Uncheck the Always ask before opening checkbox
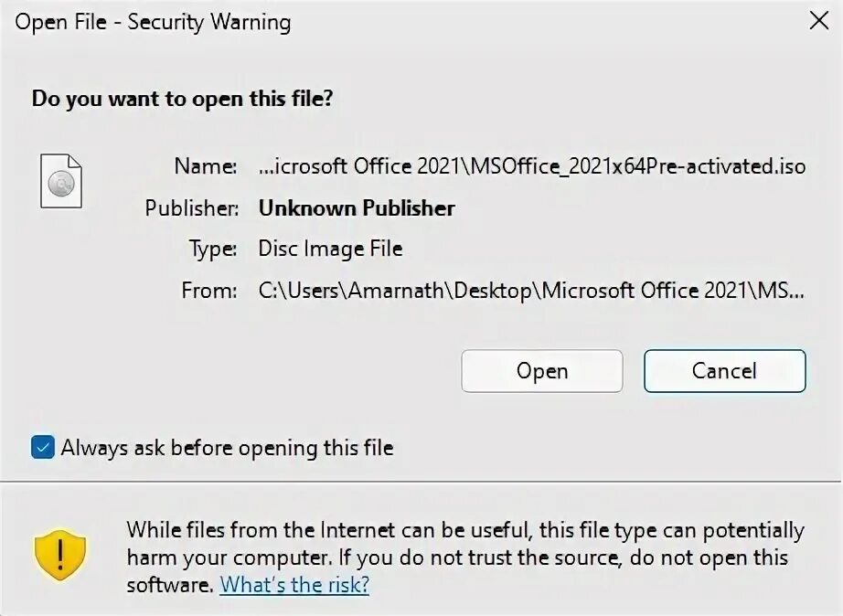The width and height of the screenshot is (843, 616). click(x=42, y=448)
